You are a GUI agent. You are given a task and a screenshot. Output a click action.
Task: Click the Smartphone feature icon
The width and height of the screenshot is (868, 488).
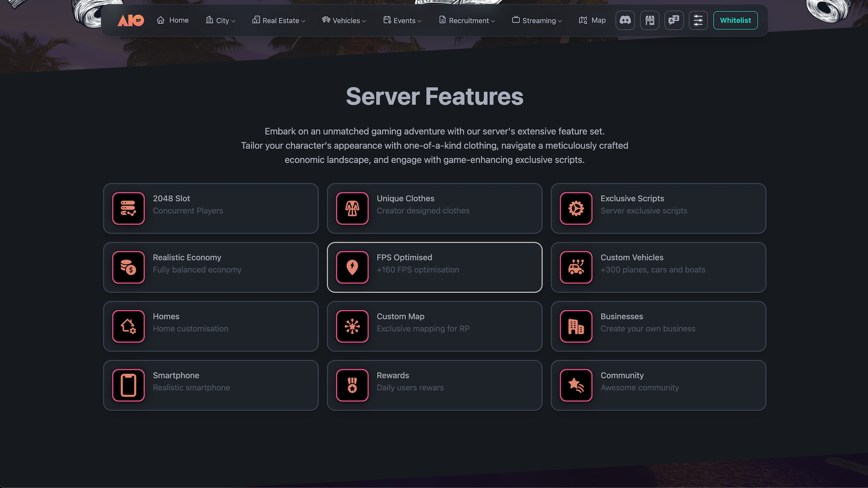pyautogui.click(x=128, y=385)
